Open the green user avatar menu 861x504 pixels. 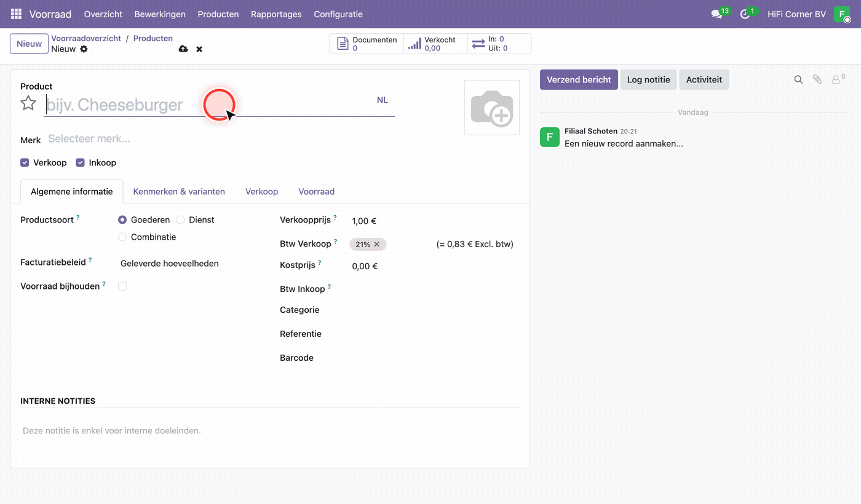pos(842,14)
